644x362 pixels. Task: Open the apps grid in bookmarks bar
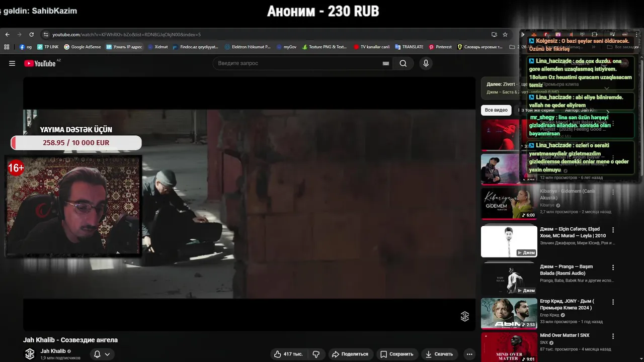[x=7, y=47]
